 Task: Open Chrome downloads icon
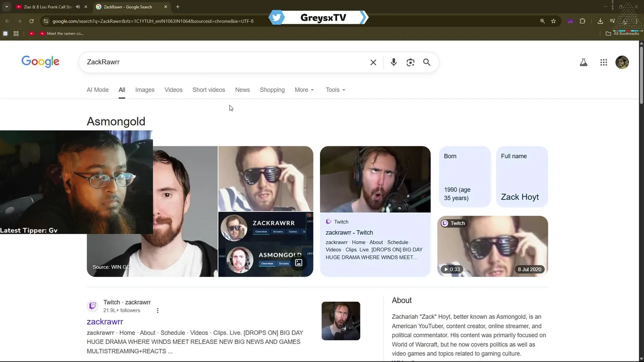(600, 21)
